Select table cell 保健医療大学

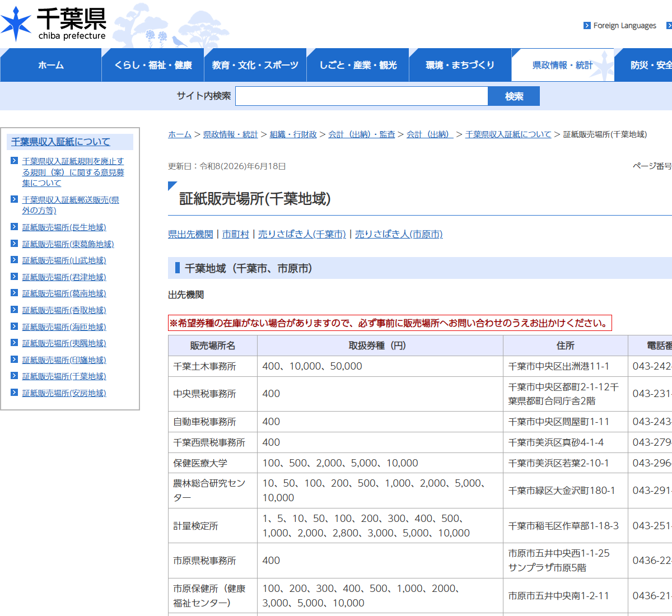[213, 463]
